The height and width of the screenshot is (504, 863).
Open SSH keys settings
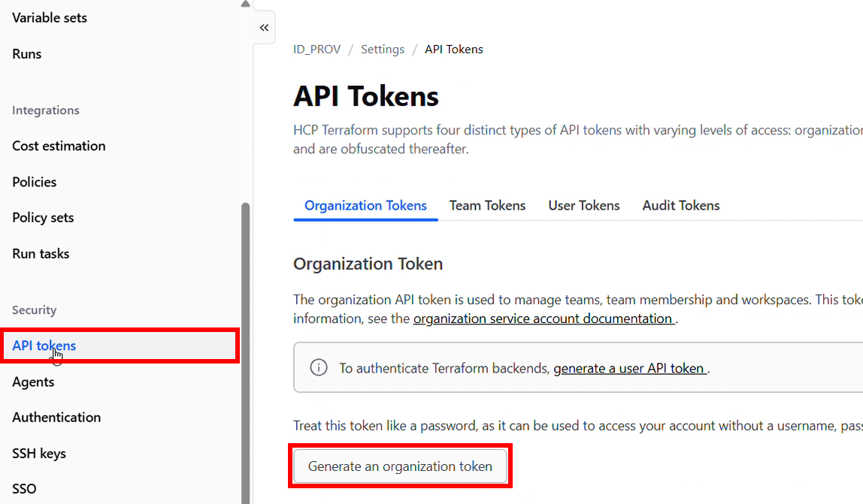39,454
